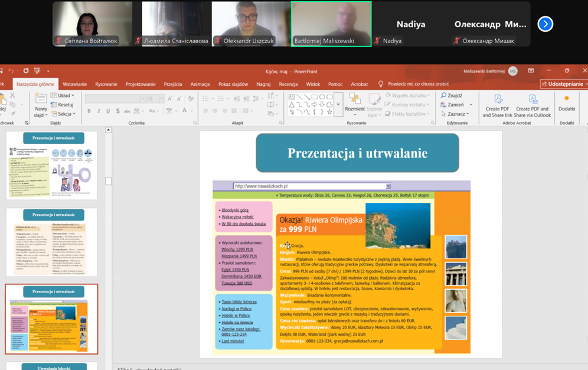Click the Zamień replace button

[453, 105]
